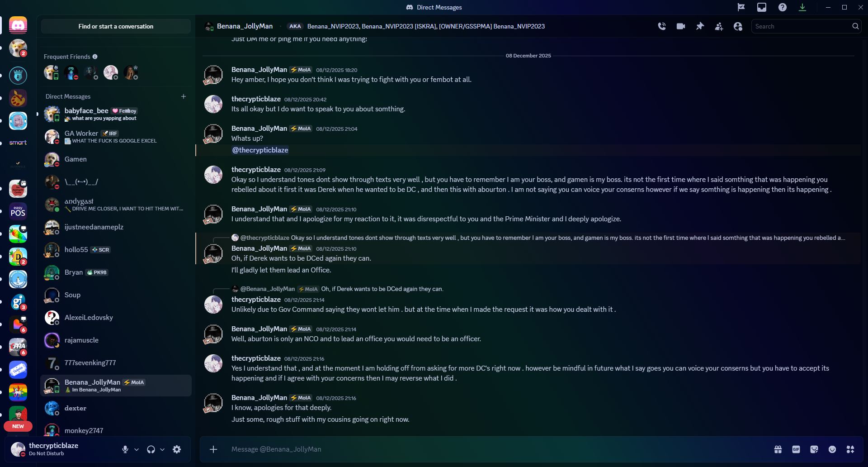Expand microphone input options arrow

(x=137, y=449)
